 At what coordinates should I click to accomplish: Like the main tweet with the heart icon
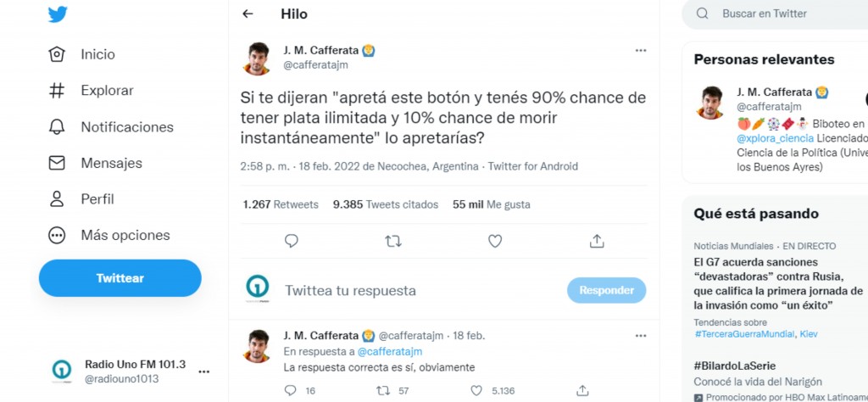tap(495, 241)
